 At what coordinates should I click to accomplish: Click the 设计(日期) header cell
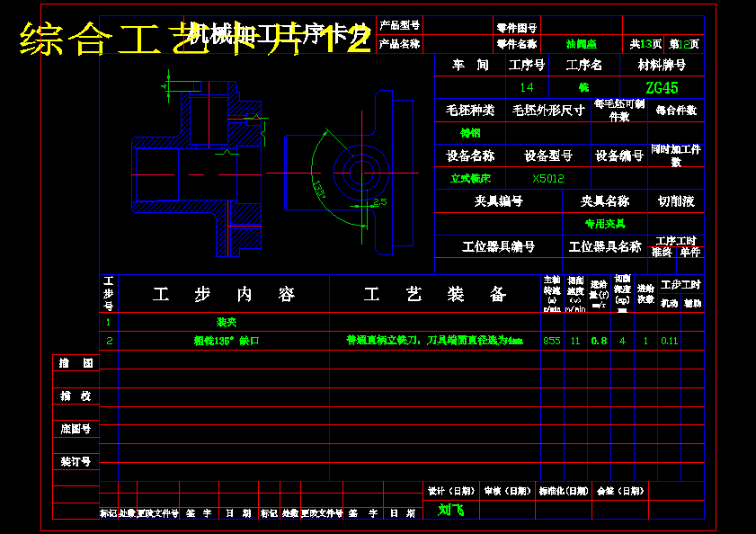451,491
